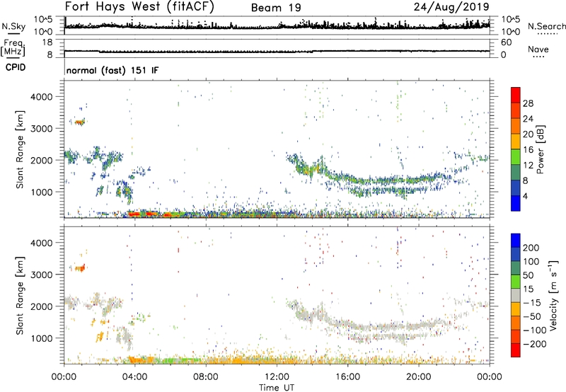
Task: Click the "24" Power colorbar value
Action: tap(528, 119)
